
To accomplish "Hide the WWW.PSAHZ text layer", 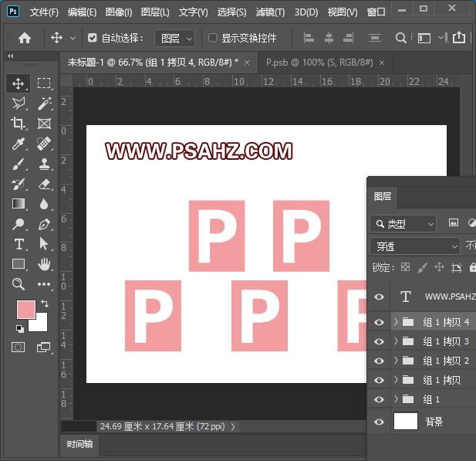I will click(x=379, y=297).
